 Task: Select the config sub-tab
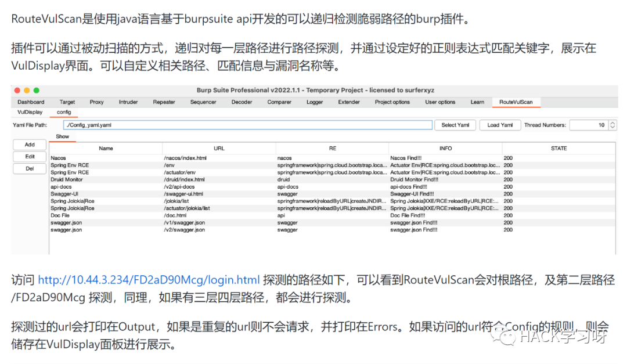pos(64,112)
